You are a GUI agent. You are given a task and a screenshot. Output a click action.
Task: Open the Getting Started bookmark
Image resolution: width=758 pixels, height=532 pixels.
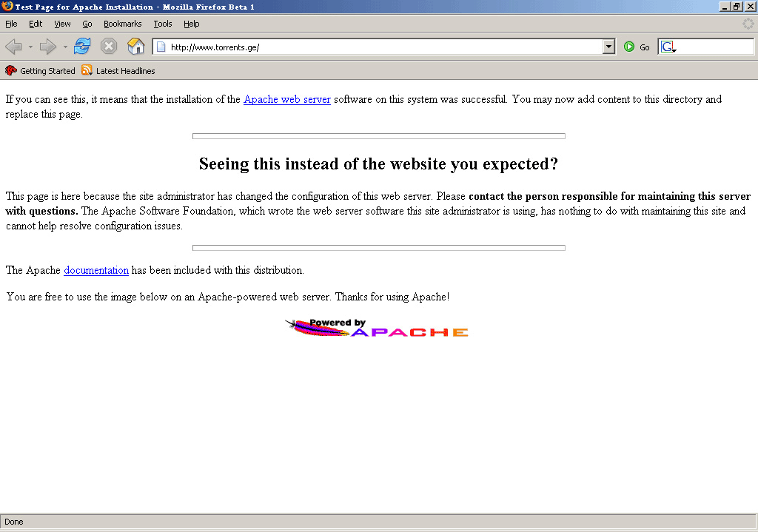[x=40, y=71]
